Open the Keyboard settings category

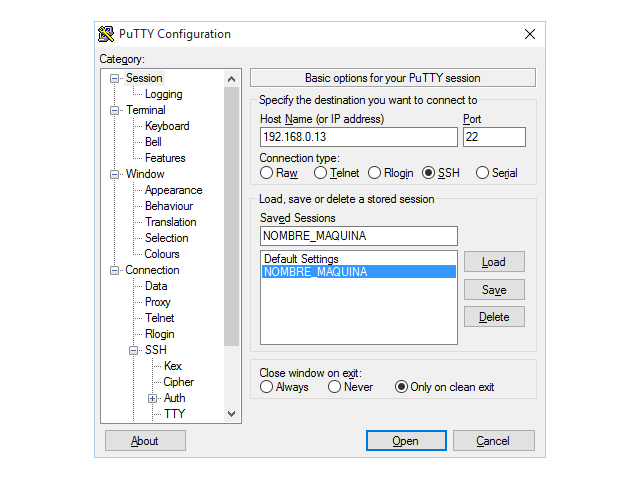tap(167, 126)
